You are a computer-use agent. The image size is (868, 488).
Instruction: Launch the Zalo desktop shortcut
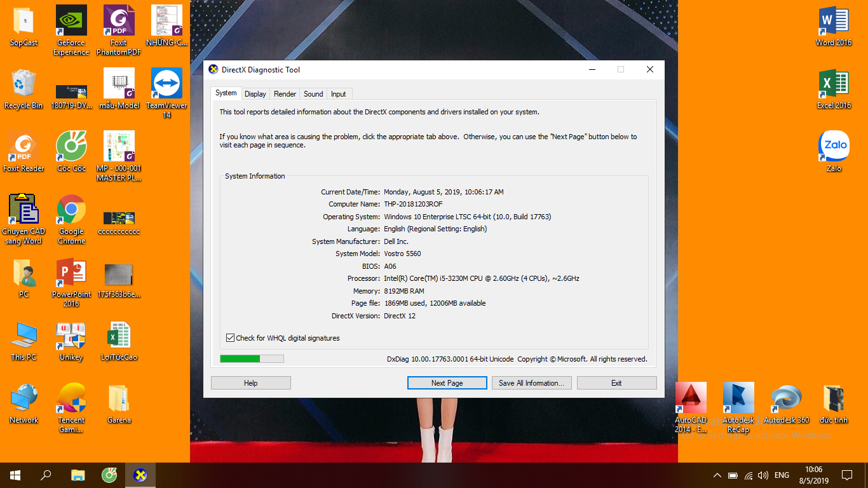point(834,147)
